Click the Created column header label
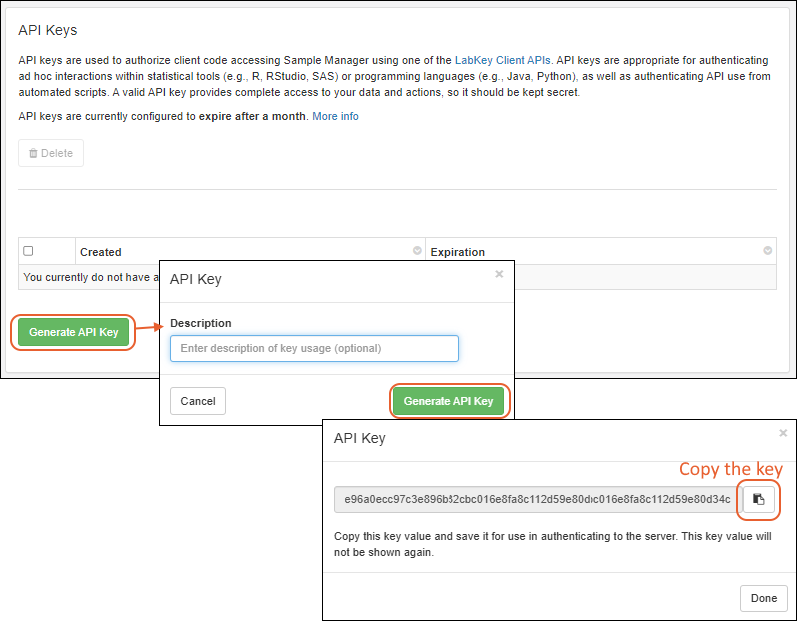 pos(101,252)
